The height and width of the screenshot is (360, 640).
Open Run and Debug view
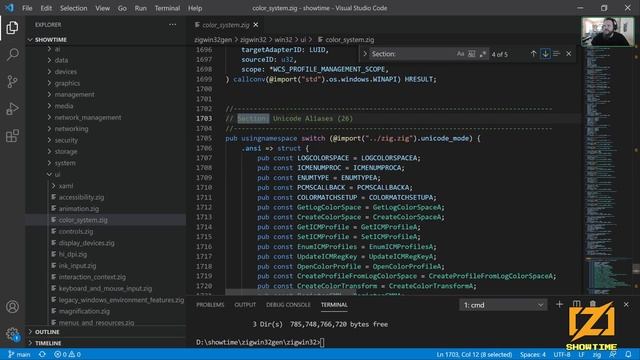[12, 109]
